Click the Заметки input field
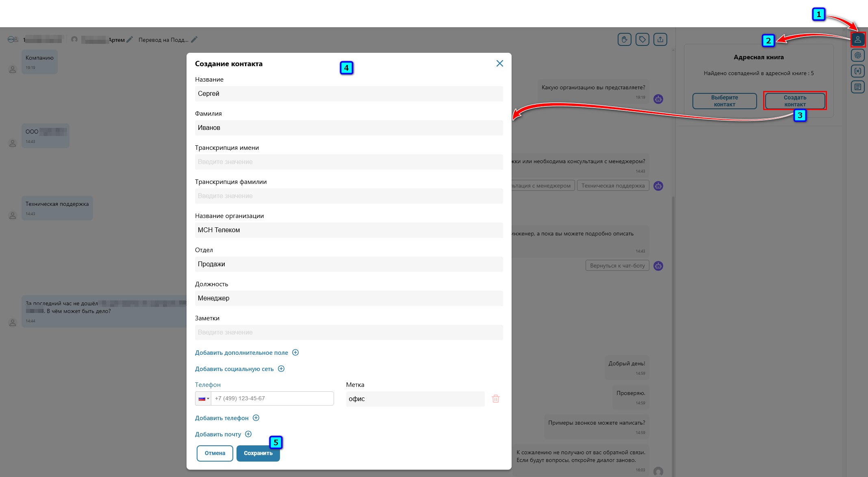This screenshot has height=477, width=868. tap(349, 332)
